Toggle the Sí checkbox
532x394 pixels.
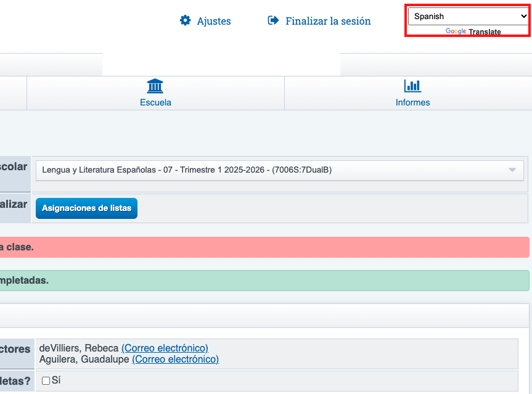point(46,381)
